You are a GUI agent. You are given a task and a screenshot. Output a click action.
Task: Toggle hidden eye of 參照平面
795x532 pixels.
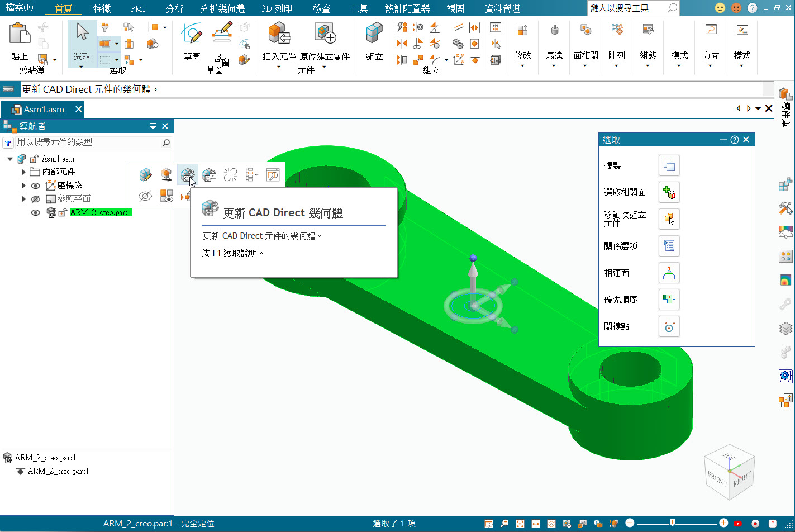pos(35,199)
